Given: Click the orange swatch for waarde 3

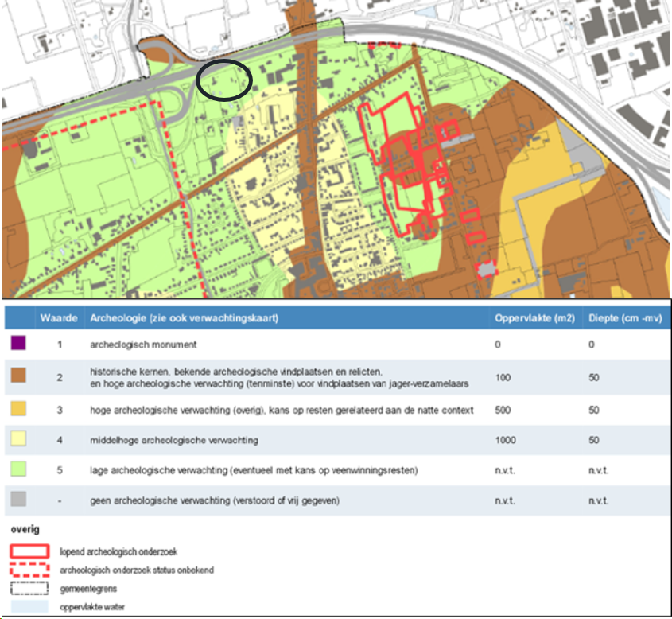Looking at the screenshot, I should (18, 408).
